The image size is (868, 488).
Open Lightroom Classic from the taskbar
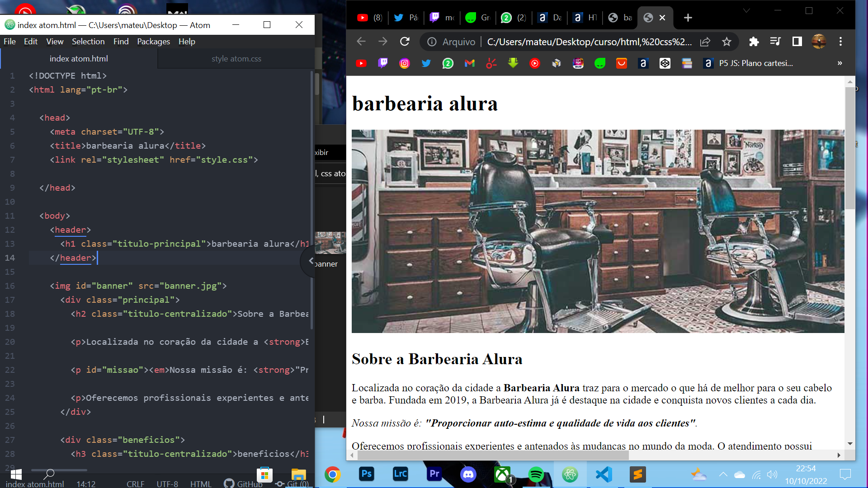coord(401,474)
